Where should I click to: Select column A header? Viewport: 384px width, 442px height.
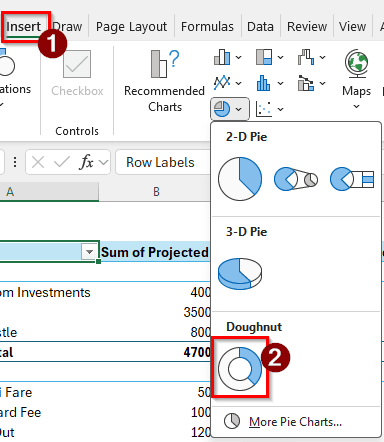(x=49, y=192)
